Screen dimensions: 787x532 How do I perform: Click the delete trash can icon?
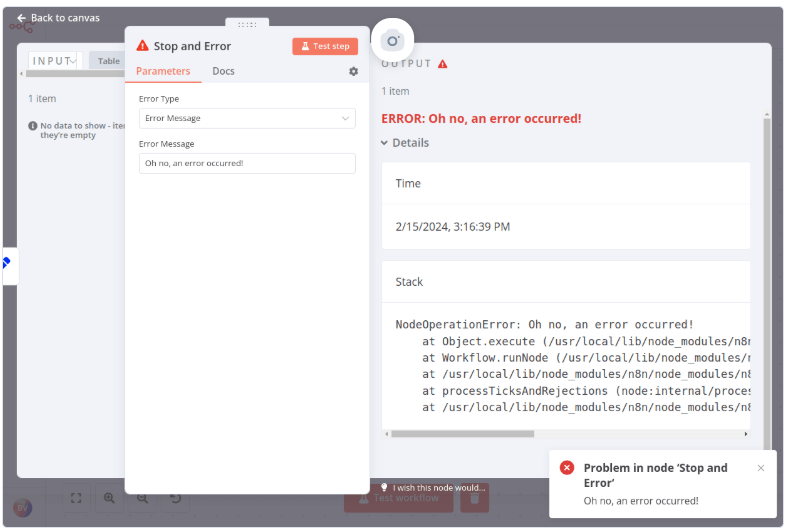click(475, 497)
